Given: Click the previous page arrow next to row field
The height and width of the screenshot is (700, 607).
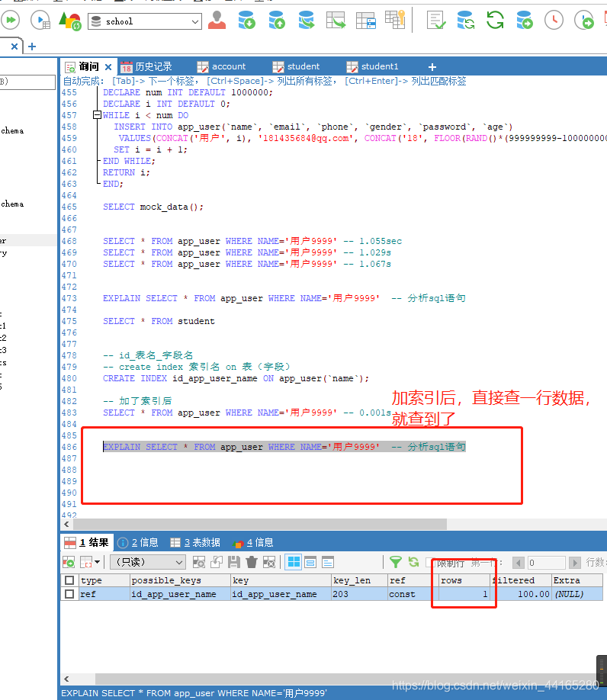Looking at the screenshot, I should [519, 563].
